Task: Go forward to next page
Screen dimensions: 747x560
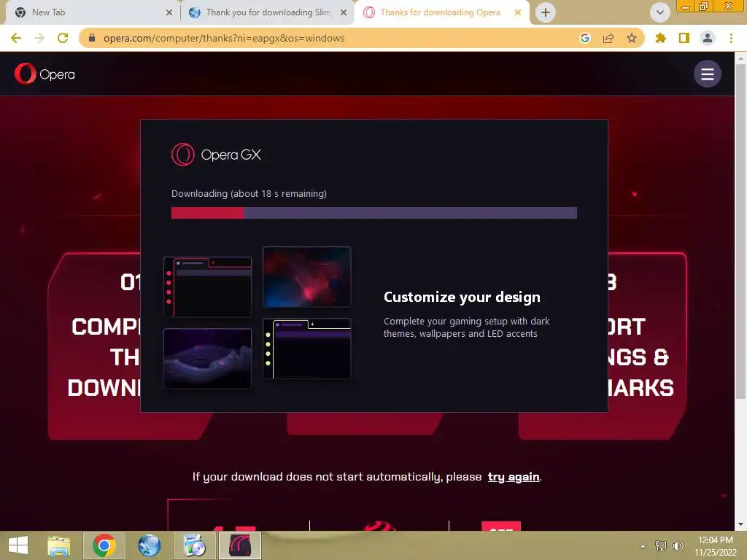Action: point(39,38)
